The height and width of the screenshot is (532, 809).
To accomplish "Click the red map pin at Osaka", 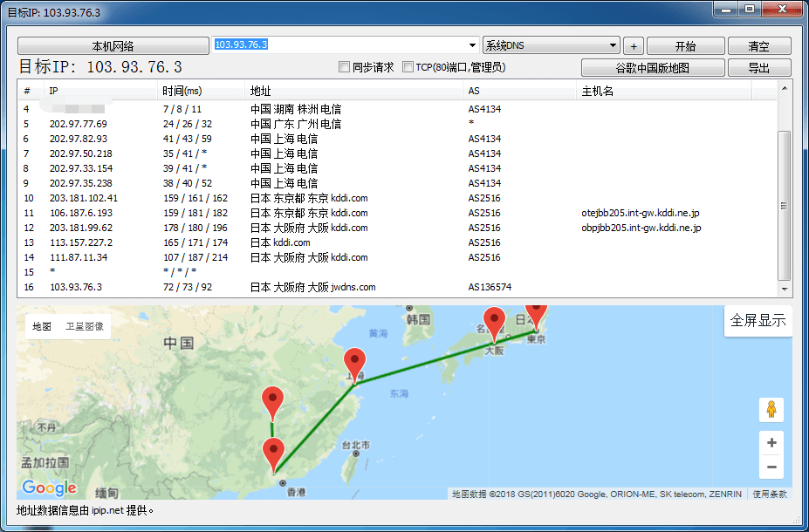I will (x=495, y=323).
